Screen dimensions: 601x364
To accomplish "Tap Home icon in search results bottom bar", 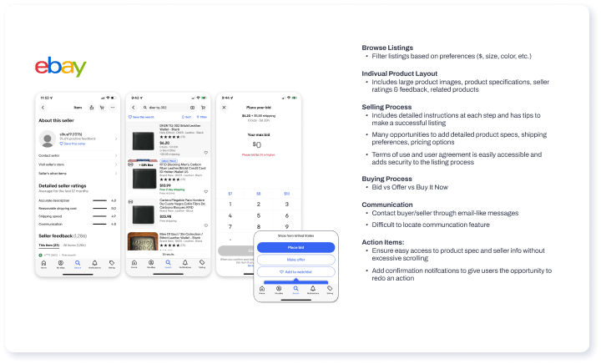I will [x=134, y=264].
